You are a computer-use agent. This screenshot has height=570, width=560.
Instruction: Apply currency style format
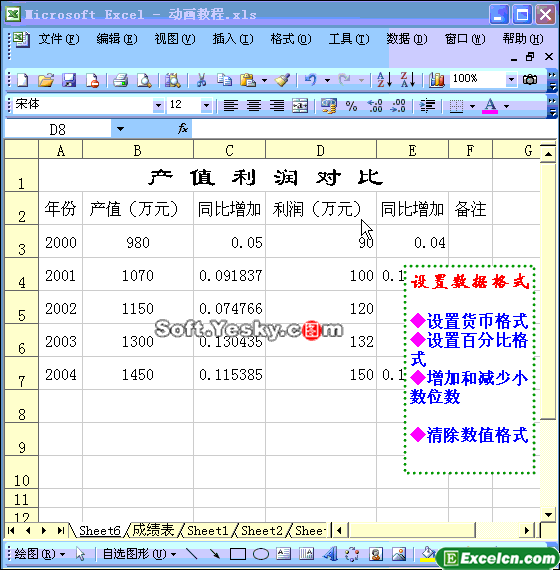tap(328, 106)
